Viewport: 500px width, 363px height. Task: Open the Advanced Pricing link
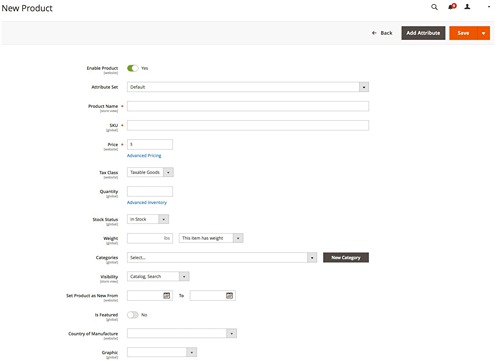tap(144, 156)
